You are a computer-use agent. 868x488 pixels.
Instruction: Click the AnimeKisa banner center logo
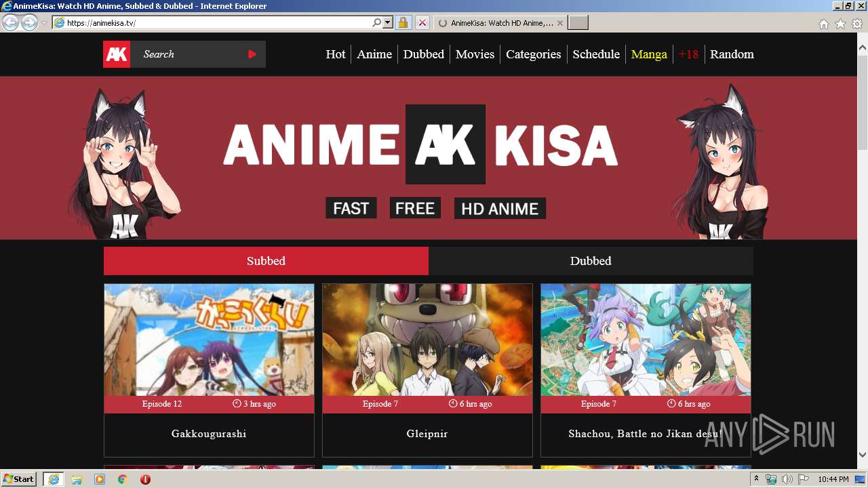point(446,144)
